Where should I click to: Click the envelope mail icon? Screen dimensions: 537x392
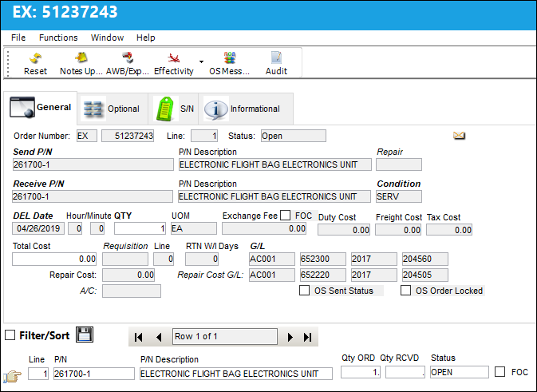pyautogui.click(x=459, y=136)
